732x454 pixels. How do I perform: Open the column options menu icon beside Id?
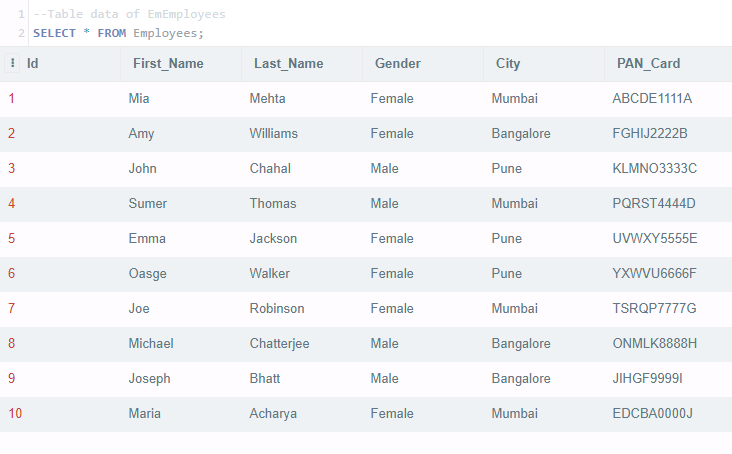pos(12,63)
